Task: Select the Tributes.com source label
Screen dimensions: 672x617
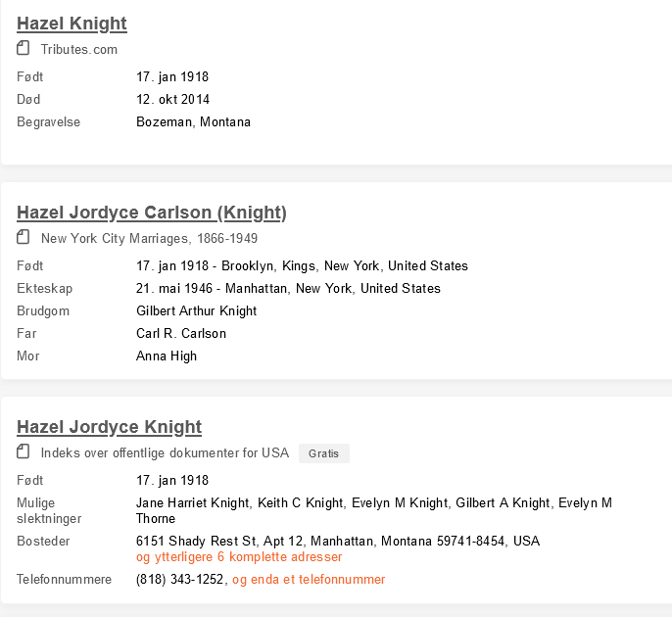Action: coord(79,49)
